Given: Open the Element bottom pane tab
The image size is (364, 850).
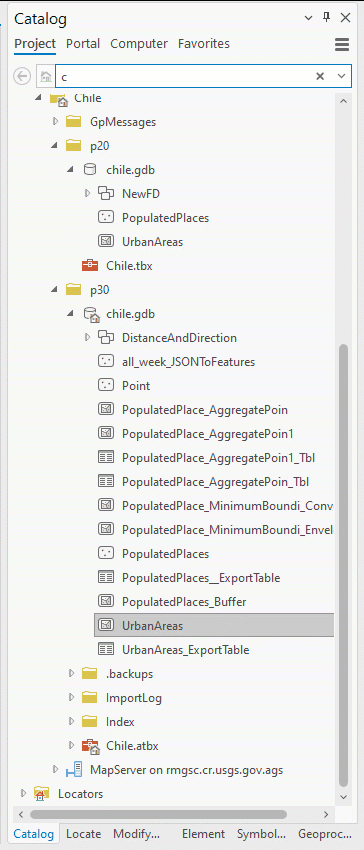Looking at the screenshot, I should pos(203,834).
